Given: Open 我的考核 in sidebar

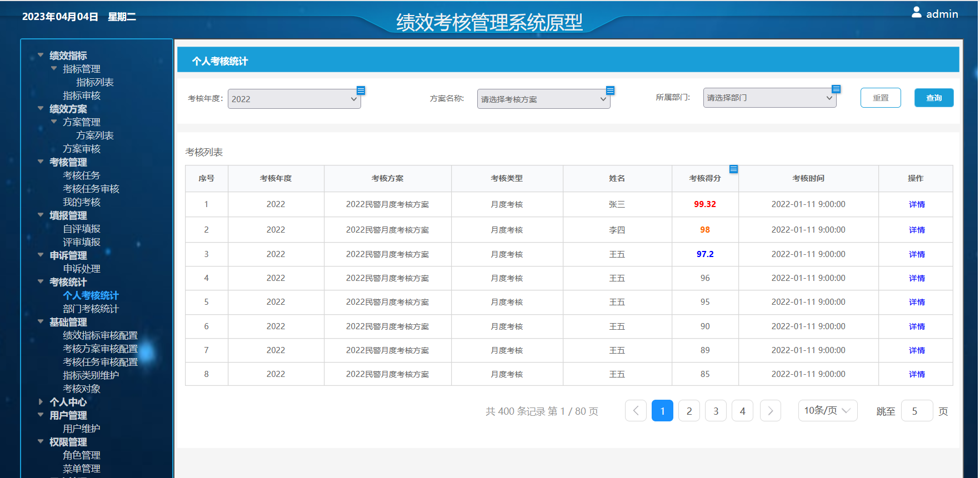Looking at the screenshot, I should (x=82, y=202).
